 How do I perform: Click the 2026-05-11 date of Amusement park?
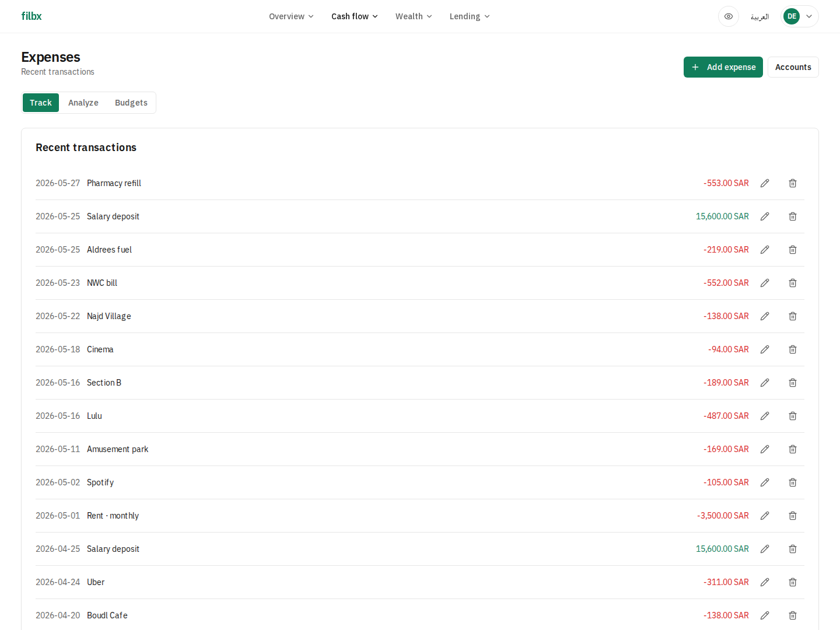pyautogui.click(x=58, y=449)
